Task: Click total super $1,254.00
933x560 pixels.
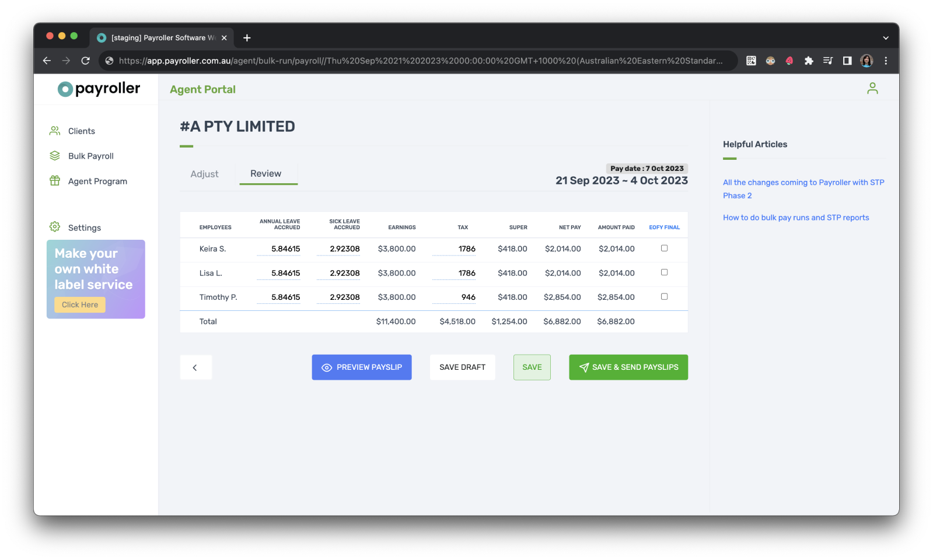Action: (x=509, y=321)
